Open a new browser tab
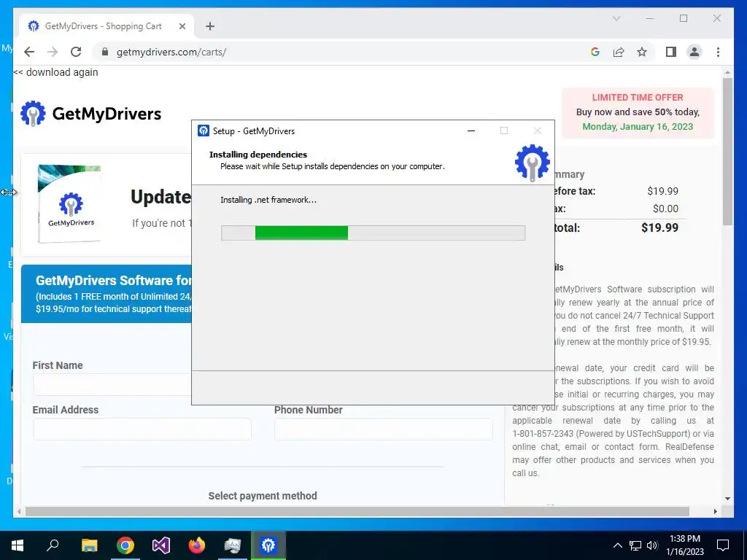Image resolution: width=747 pixels, height=560 pixels. click(210, 26)
